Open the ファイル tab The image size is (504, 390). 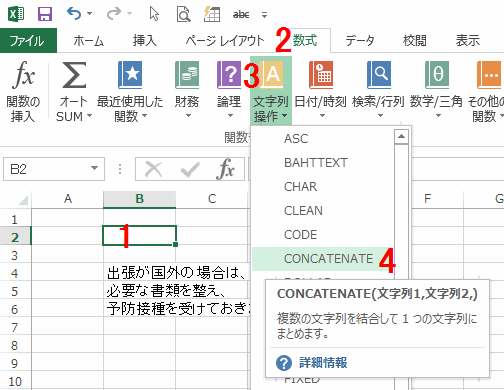click(x=28, y=41)
